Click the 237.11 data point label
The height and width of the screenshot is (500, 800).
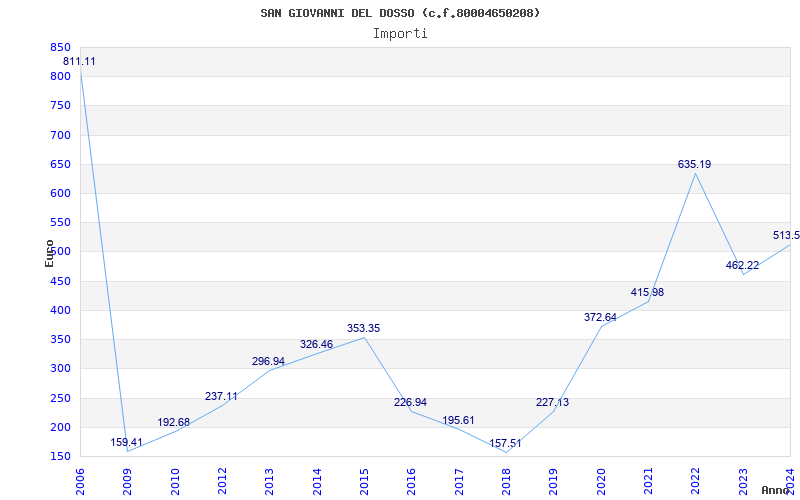(x=221, y=396)
